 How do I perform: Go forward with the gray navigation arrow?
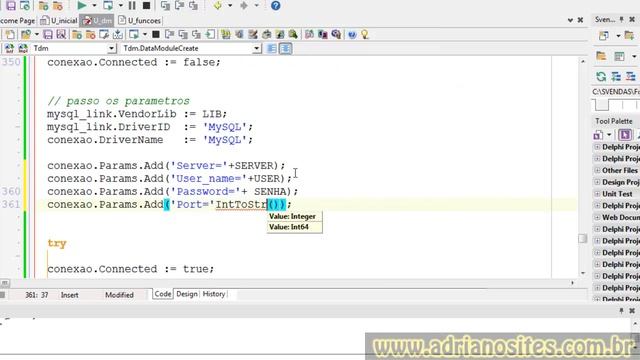click(244, 5)
